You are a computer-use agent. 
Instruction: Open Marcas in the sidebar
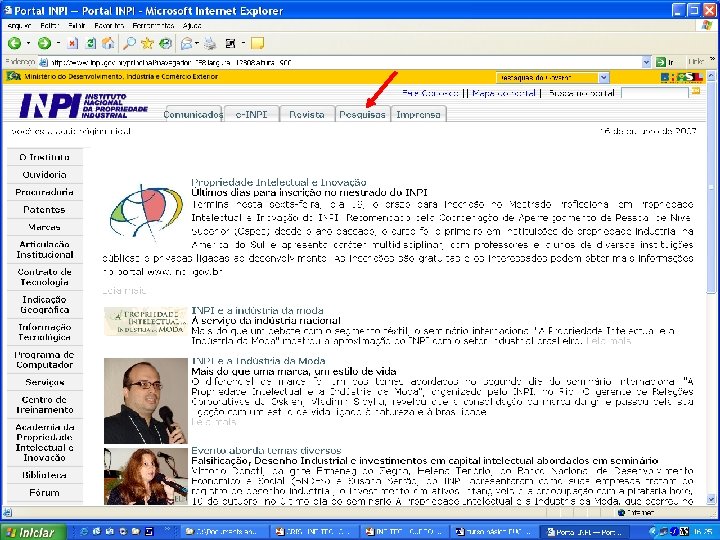[45, 227]
